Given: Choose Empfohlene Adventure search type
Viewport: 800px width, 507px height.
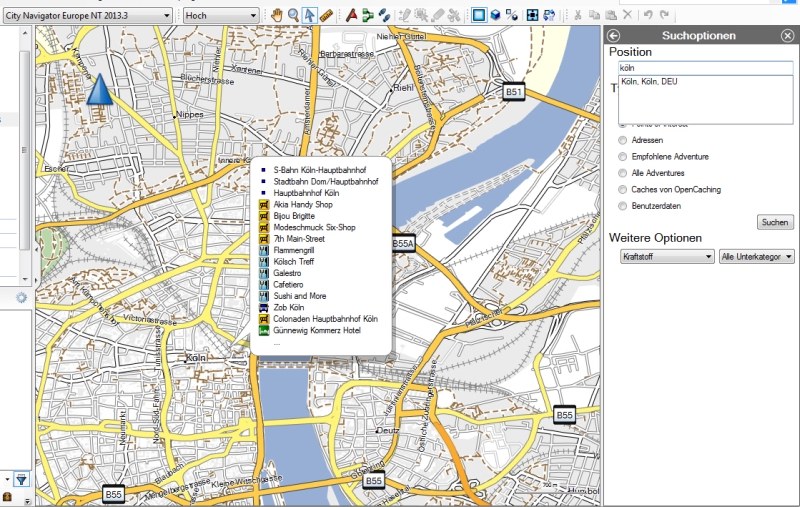Looking at the screenshot, I should click(x=624, y=157).
